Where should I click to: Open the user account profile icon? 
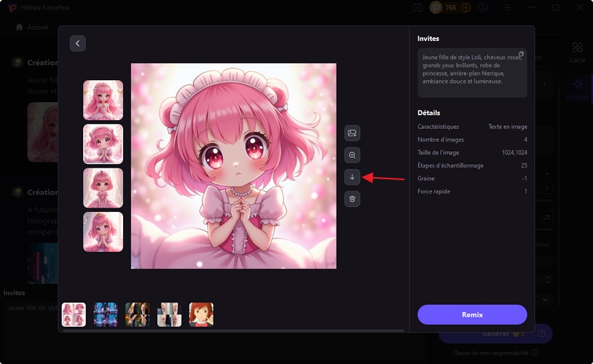click(483, 7)
